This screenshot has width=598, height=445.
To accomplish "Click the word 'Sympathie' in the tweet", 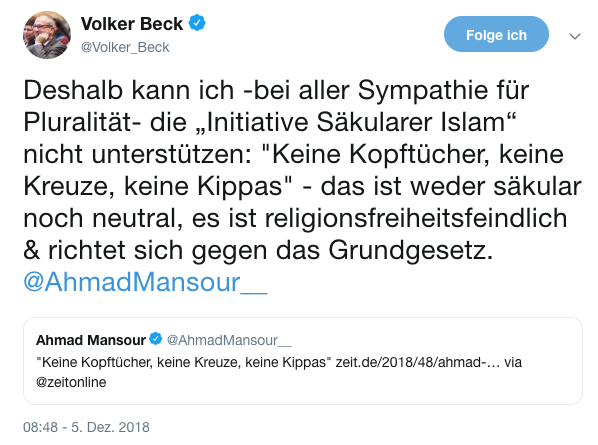I will 423,92.
